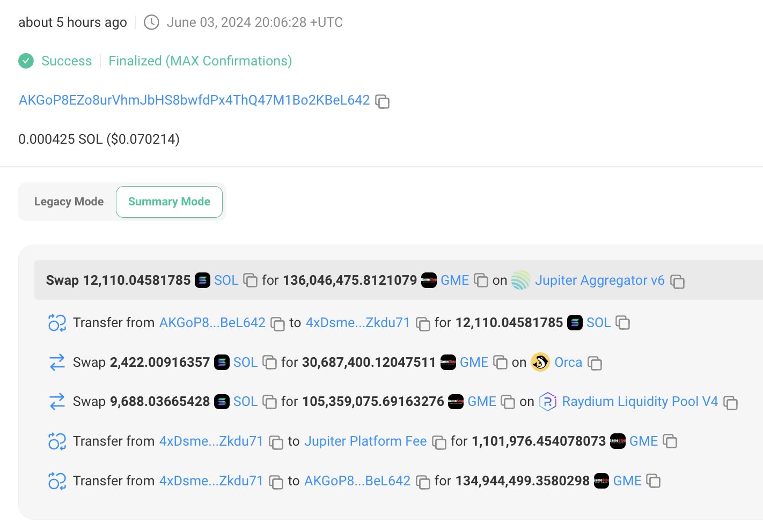Copy SOL token address in main swap header
Image resolution: width=763 pixels, height=532 pixels.
[251, 280]
